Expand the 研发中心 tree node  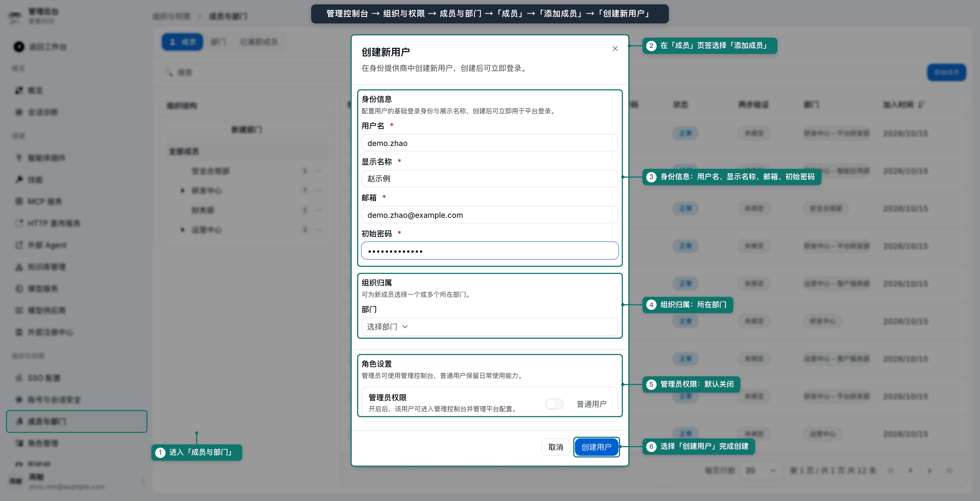coord(183,190)
